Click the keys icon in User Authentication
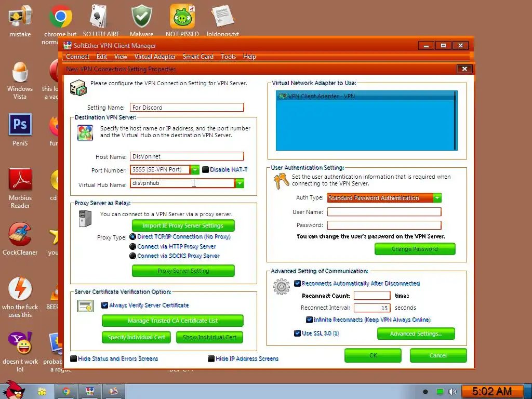 tap(281, 181)
